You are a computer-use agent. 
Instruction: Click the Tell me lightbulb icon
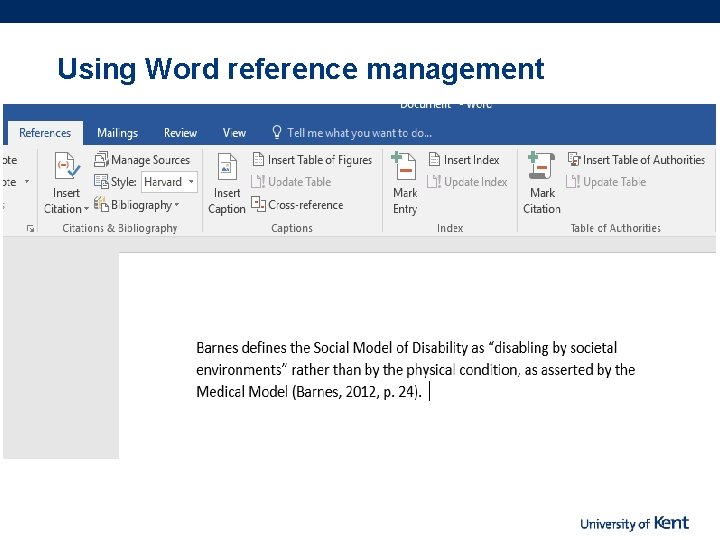(276, 132)
